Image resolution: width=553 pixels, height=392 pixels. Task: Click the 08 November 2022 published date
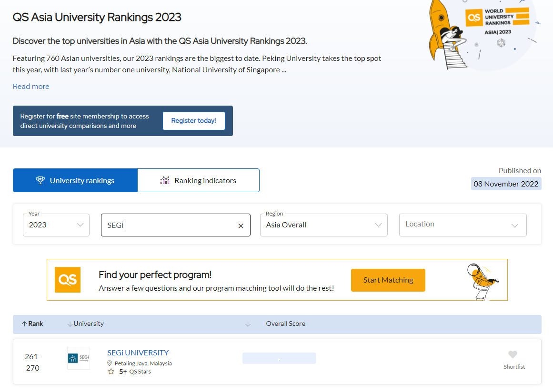506,184
